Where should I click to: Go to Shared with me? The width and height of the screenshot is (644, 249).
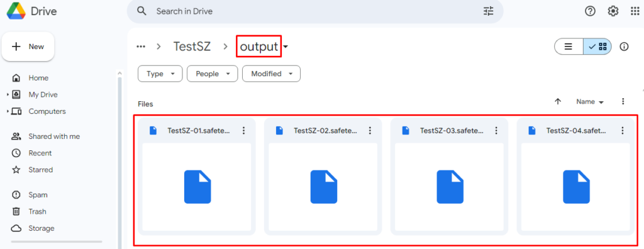(54, 136)
